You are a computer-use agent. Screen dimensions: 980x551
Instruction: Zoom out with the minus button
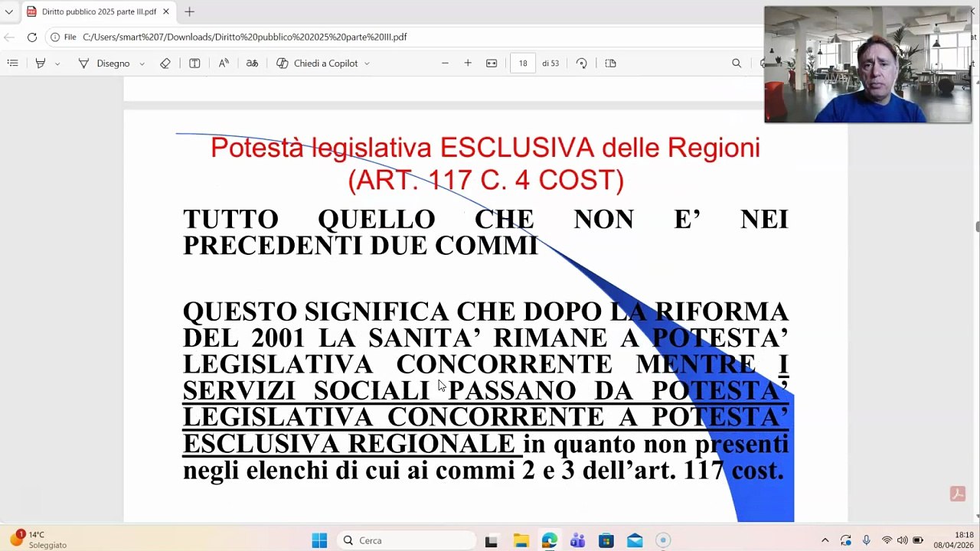click(x=445, y=64)
